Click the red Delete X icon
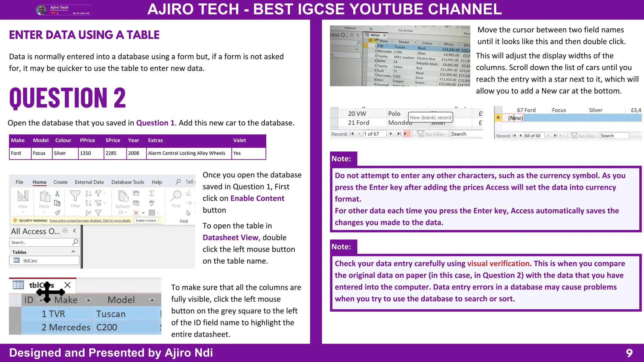644x362 pixels. point(136,213)
